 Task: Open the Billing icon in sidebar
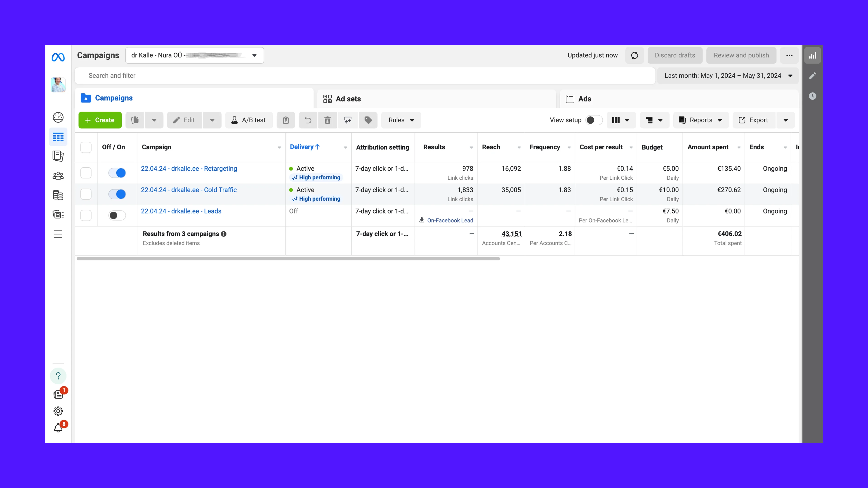click(x=58, y=195)
